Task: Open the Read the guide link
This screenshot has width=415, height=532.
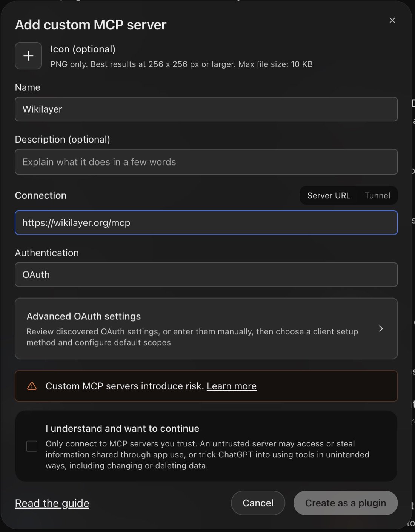Action: coord(52,503)
